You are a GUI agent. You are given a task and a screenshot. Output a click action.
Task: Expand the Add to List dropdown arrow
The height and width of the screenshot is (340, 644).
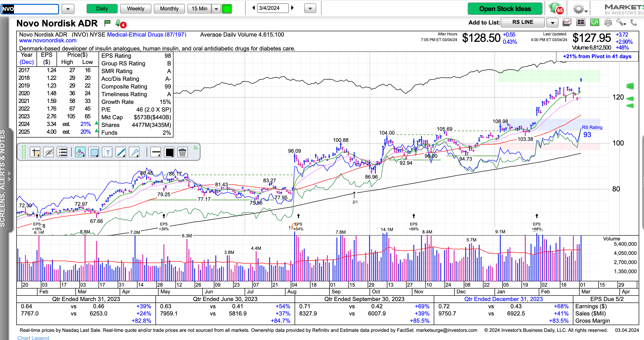coord(552,23)
